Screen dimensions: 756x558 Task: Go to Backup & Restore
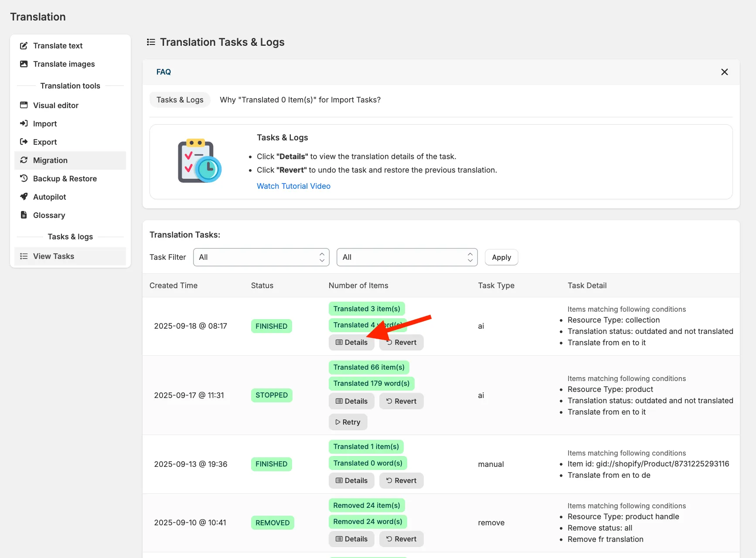(x=70, y=179)
